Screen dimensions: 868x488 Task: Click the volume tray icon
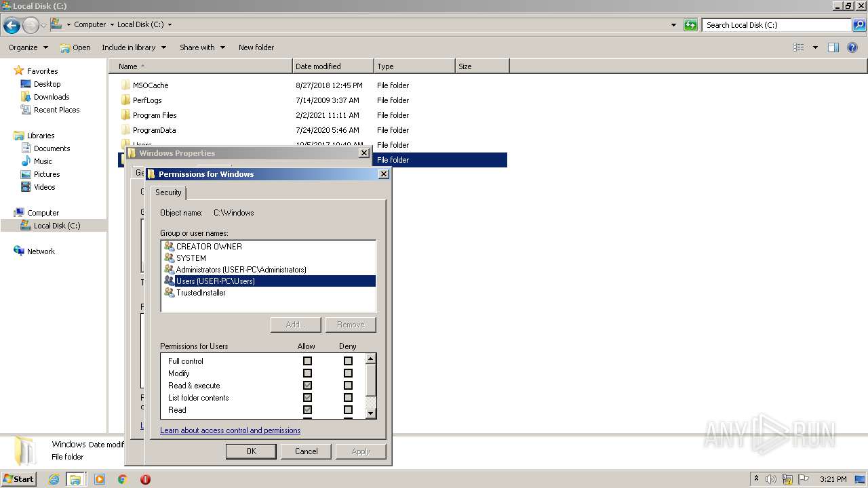click(x=771, y=479)
